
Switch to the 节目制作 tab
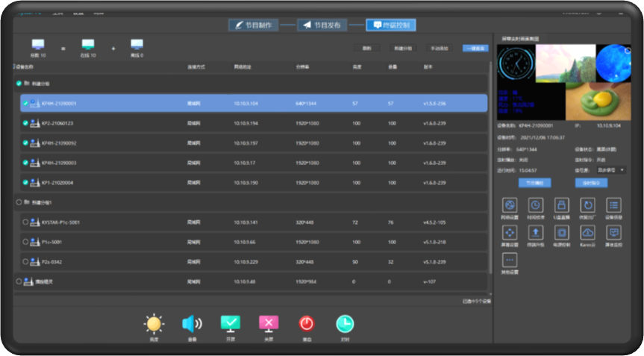coord(254,25)
